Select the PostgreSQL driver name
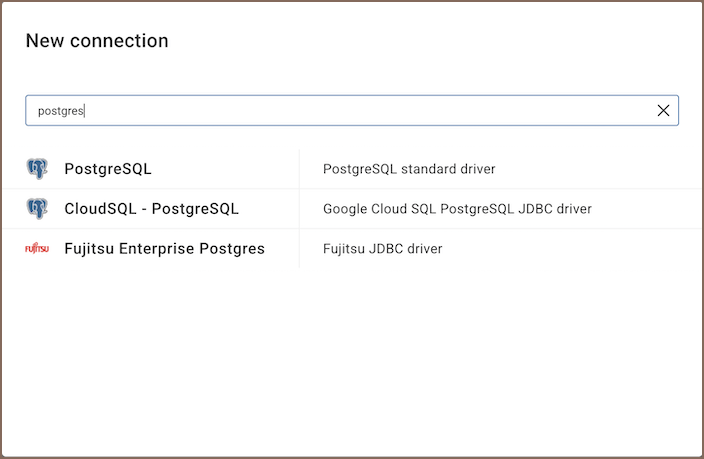The width and height of the screenshot is (704, 459). [x=108, y=169]
